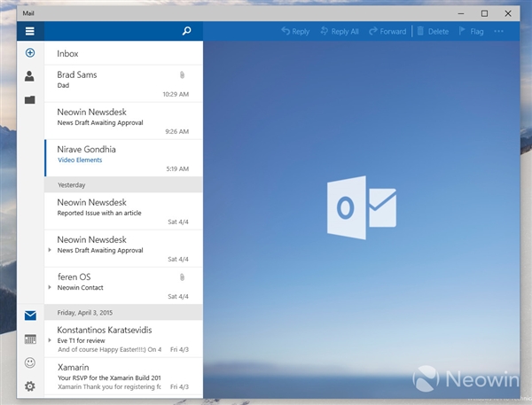
Task: Expand the feren OS conversation thread
Action: tap(50, 288)
